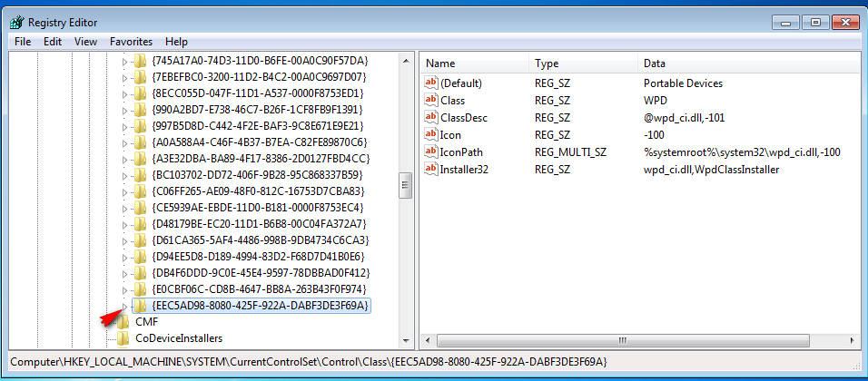This screenshot has height=381, width=868.
Task: Select the CoDeviceInstallers key label
Action: [179, 337]
